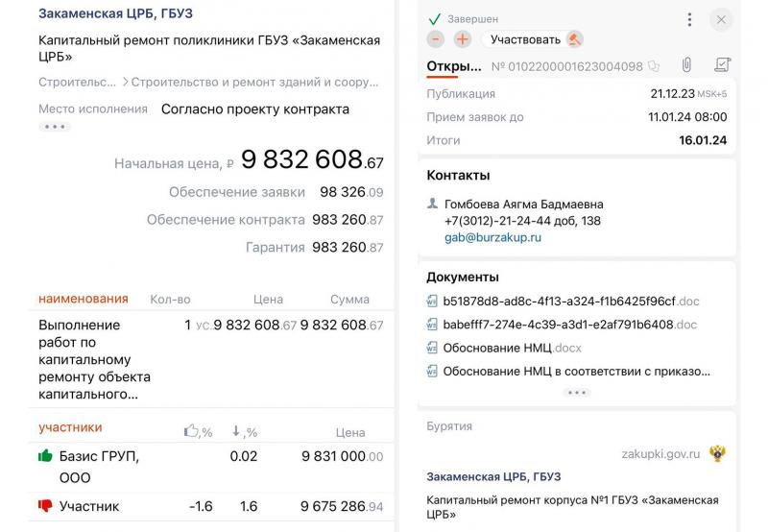Select the Откры... tab
The image size is (768, 532).
point(454,66)
